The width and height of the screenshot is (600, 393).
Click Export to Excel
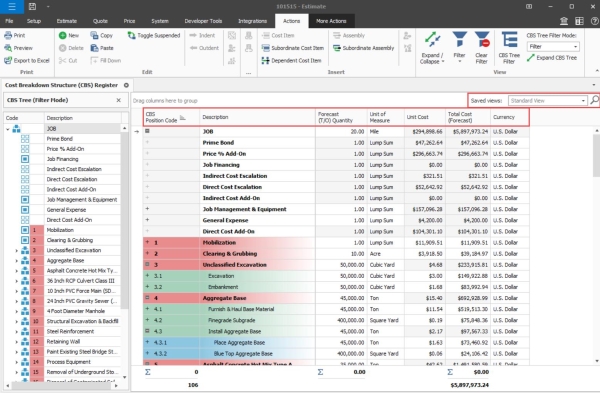coord(27,60)
